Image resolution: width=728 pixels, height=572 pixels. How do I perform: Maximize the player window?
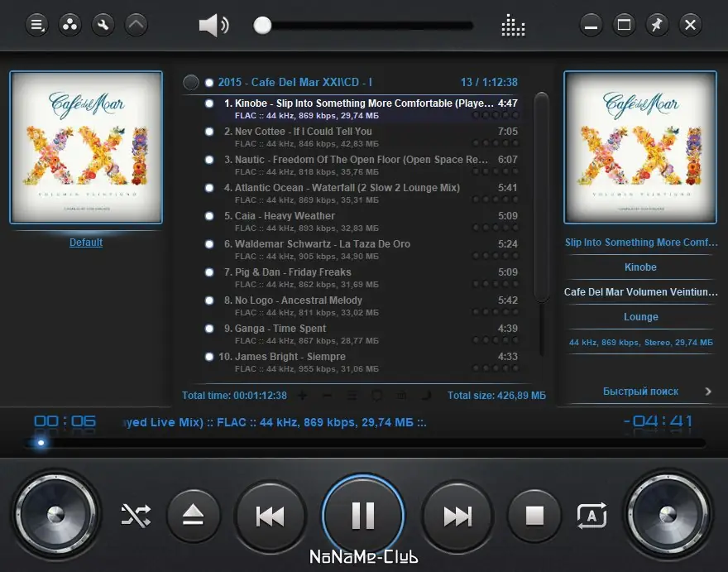(624, 25)
